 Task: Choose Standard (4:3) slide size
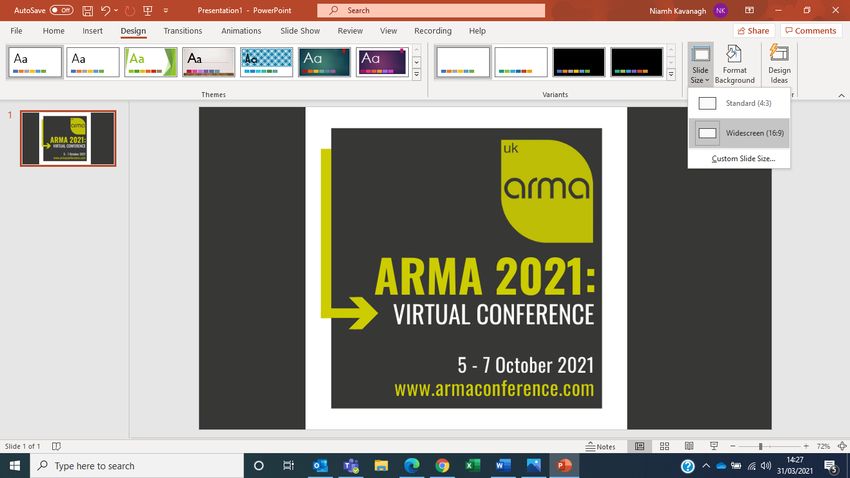[739, 103]
